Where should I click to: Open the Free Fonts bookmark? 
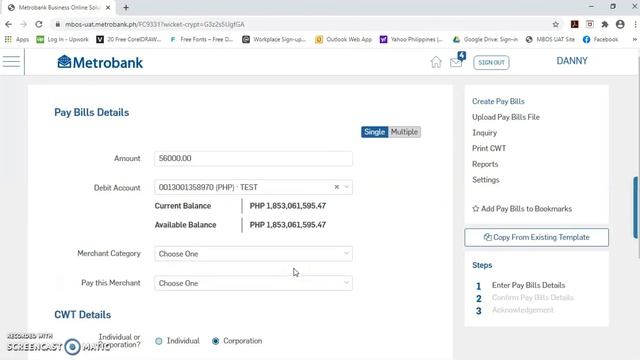(201, 39)
